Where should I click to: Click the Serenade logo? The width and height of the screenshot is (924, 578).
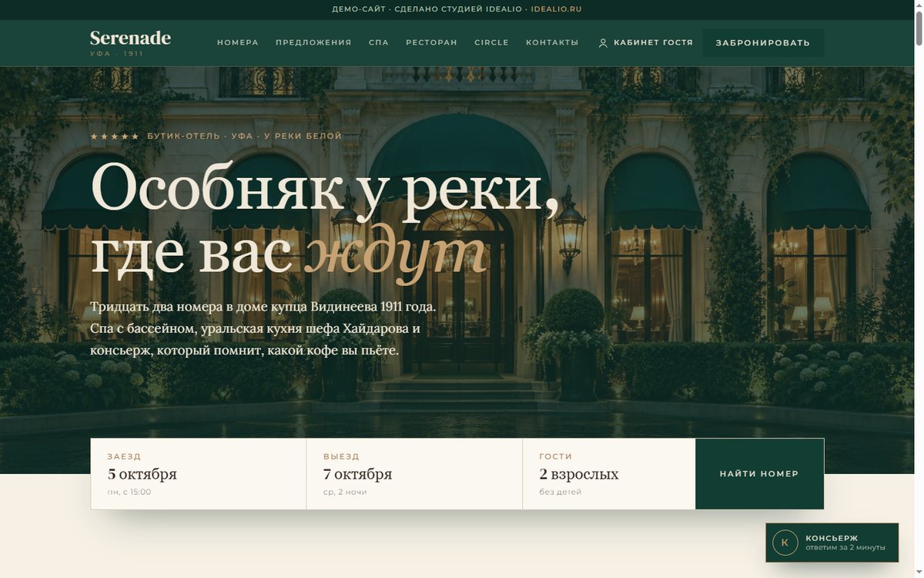130,42
